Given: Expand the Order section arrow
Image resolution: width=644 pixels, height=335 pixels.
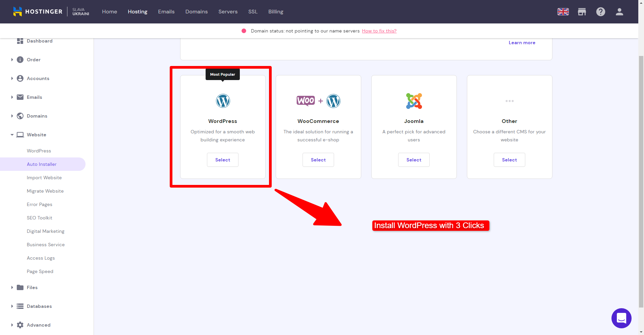Looking at the screenshot, I should click(12, 60).
